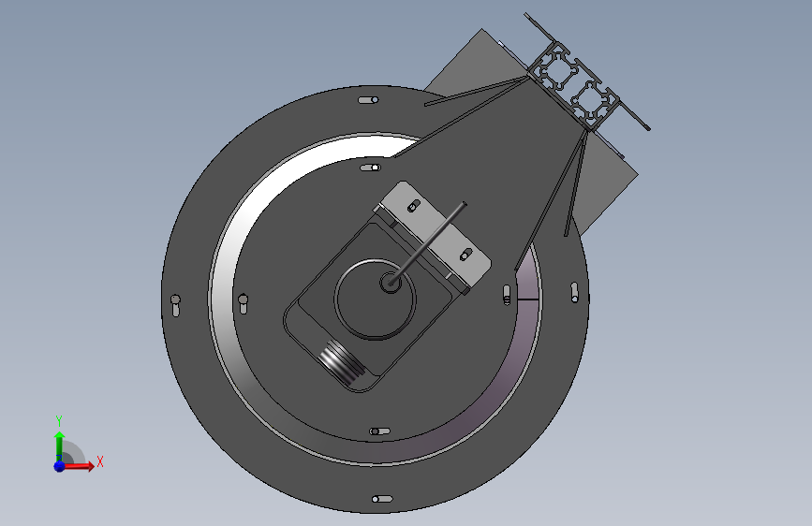Select the aluminum extrusion profile on the model
812x526 pixels.
tap(574, 86)
